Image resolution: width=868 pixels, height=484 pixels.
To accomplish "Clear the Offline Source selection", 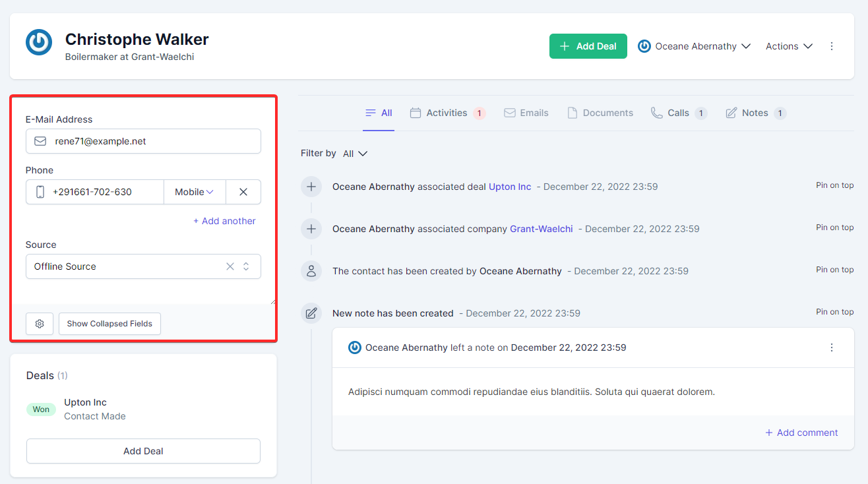I will (x=230, y=266).
